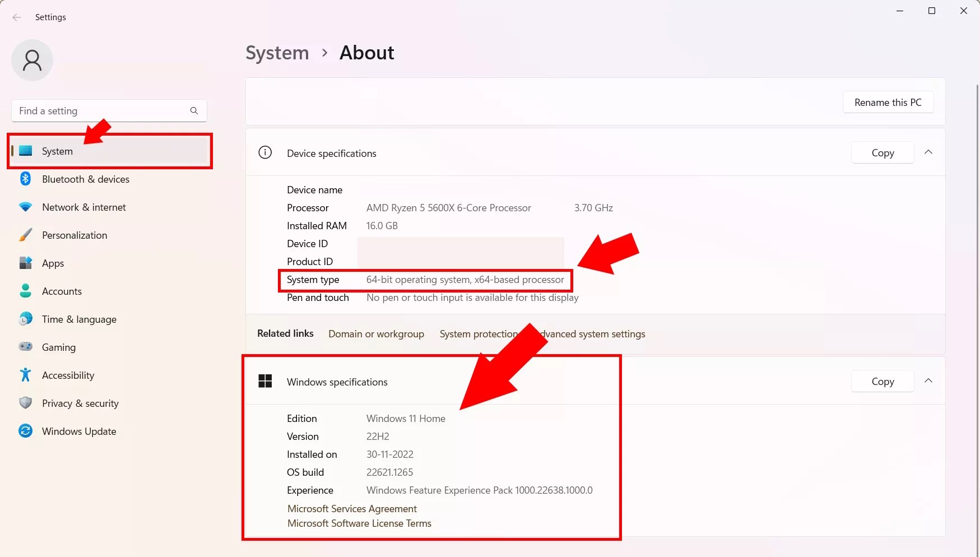Click the Installed on date 30-11-2022
This screenshot has height=557, width=980.
tap(390, 454)
